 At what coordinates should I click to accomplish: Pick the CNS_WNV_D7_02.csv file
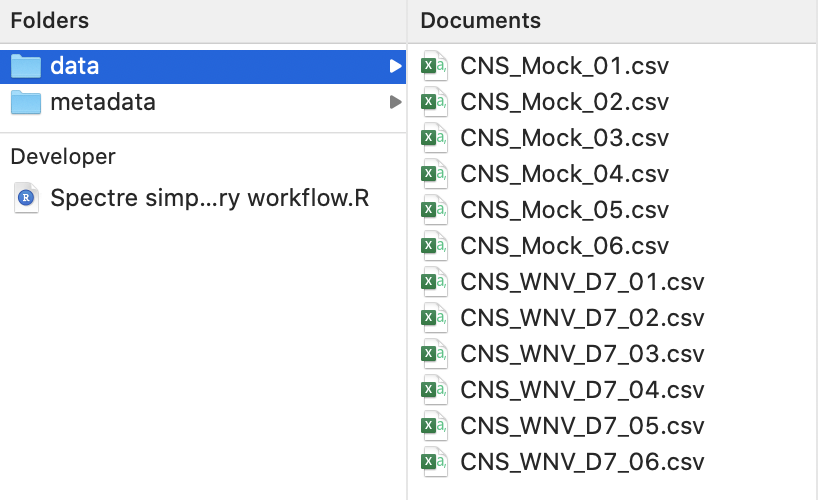tap(582, 318)
